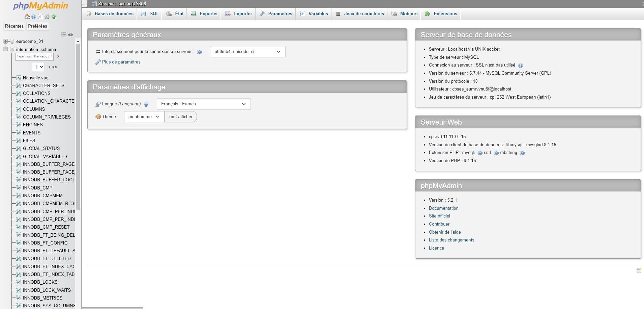Screen dimensions: 644x309
Task: Switch to the SQL tab
Action: click(x=150, y=14)
